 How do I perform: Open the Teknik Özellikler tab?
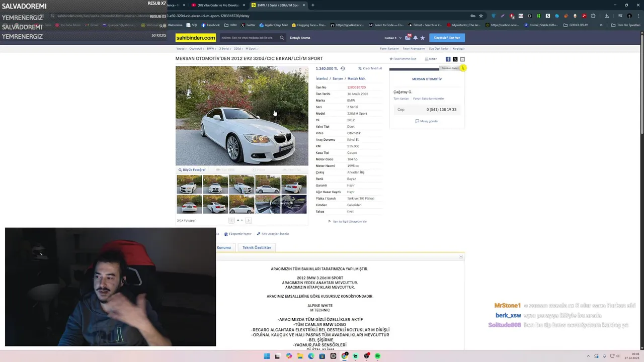[257, 247]
